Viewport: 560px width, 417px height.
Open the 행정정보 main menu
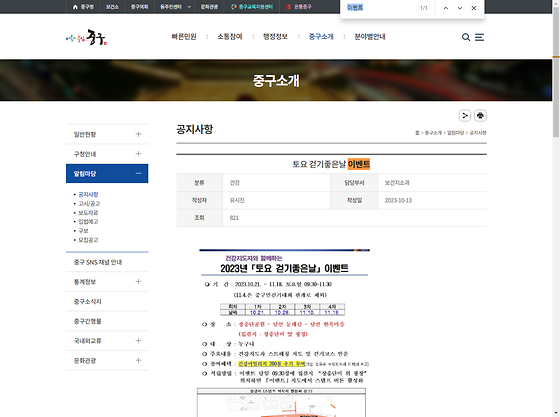[275, 37]
